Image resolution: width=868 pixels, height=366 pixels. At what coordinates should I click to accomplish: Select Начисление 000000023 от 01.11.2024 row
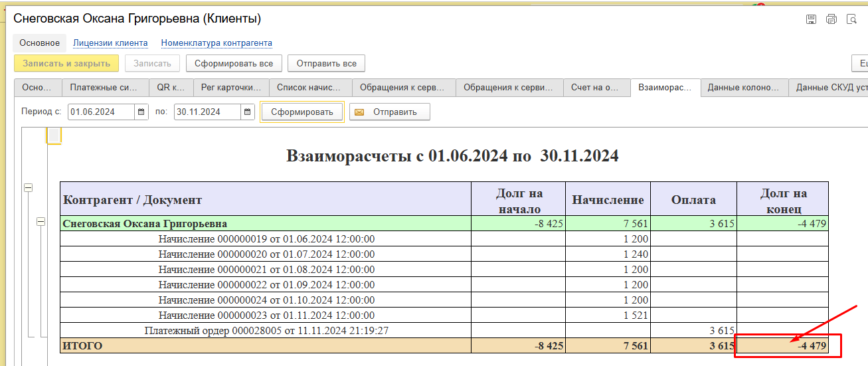(x=444, y=316)
